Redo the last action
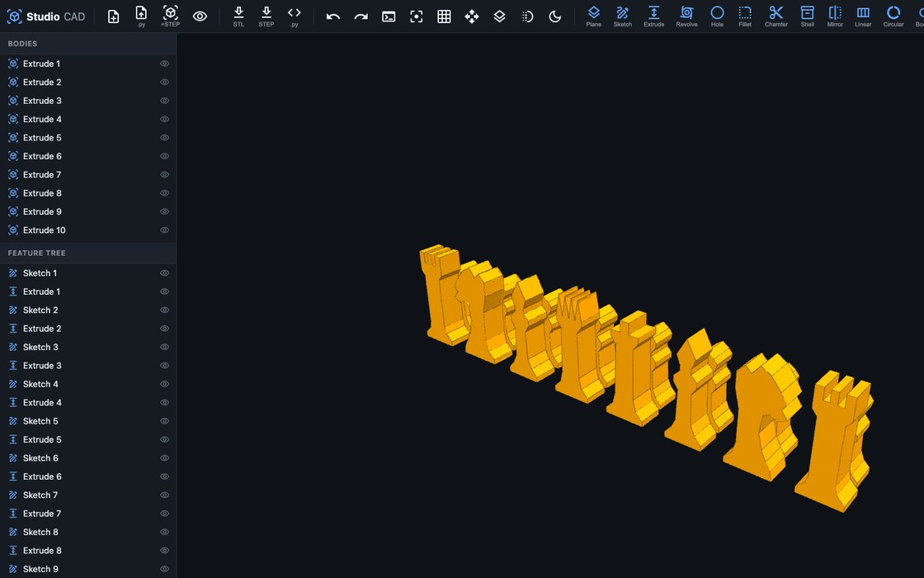The width and height of the screenshot is (924, 578). point(361,17)
